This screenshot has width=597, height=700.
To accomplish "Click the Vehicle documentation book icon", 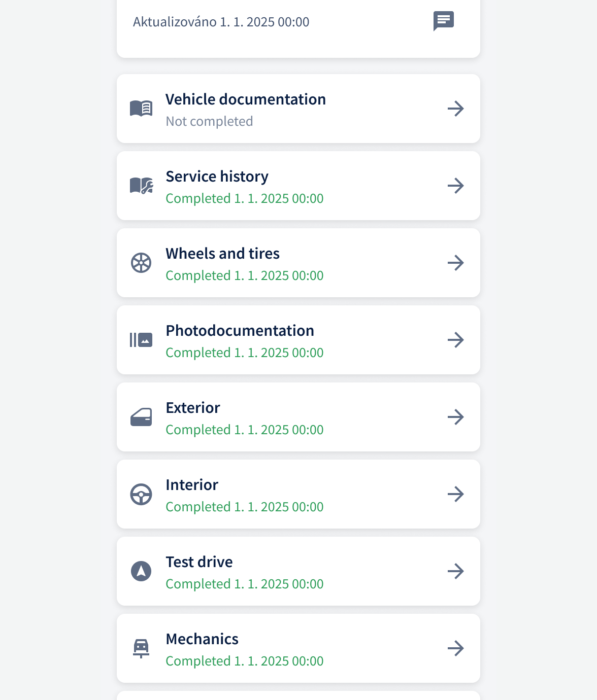I will [x=141, y=108].
